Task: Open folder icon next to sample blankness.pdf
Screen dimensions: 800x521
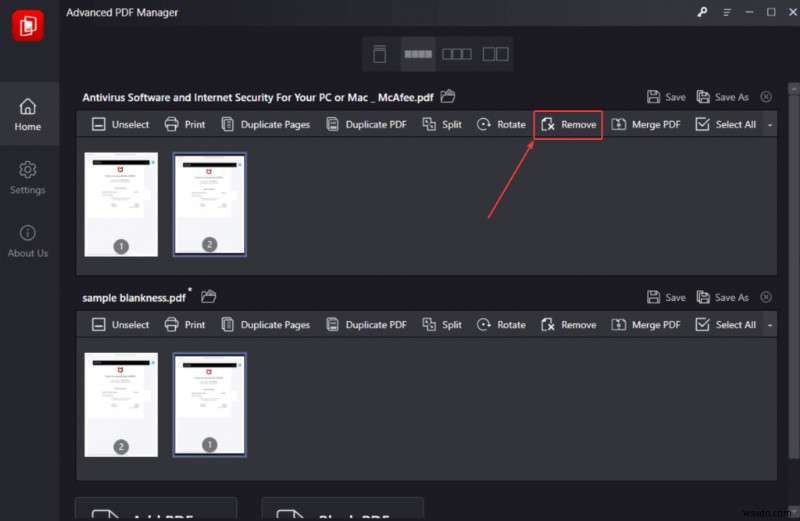Action: (208, 296)
